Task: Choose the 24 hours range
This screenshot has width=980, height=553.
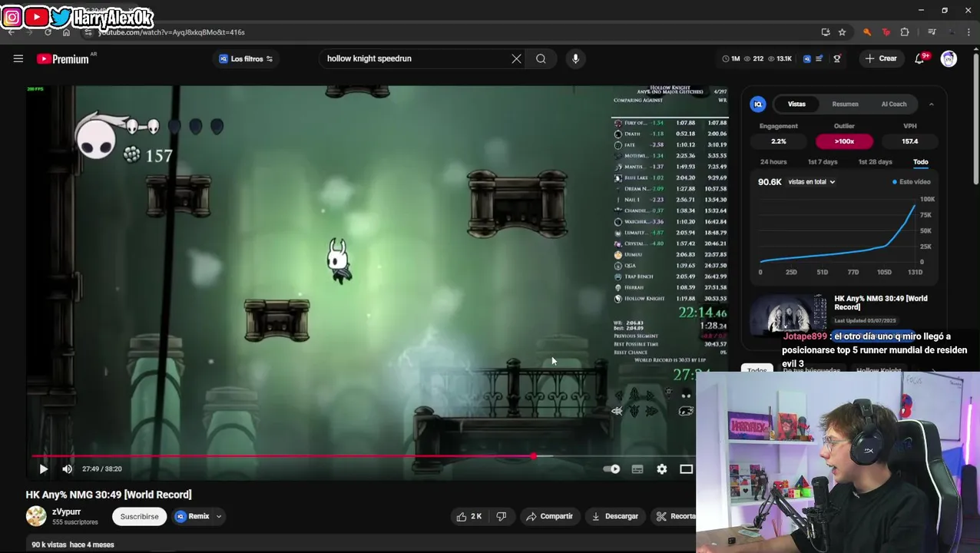Action: [773, 162]
